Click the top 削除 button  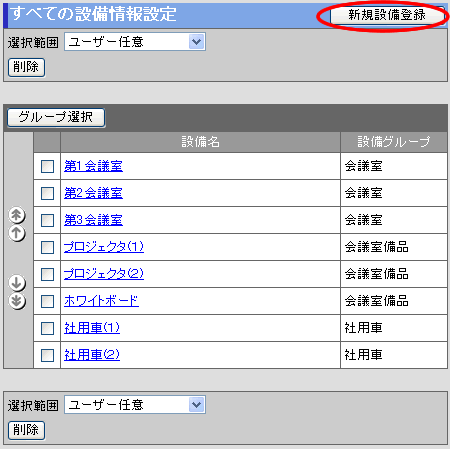coord(26,67)
